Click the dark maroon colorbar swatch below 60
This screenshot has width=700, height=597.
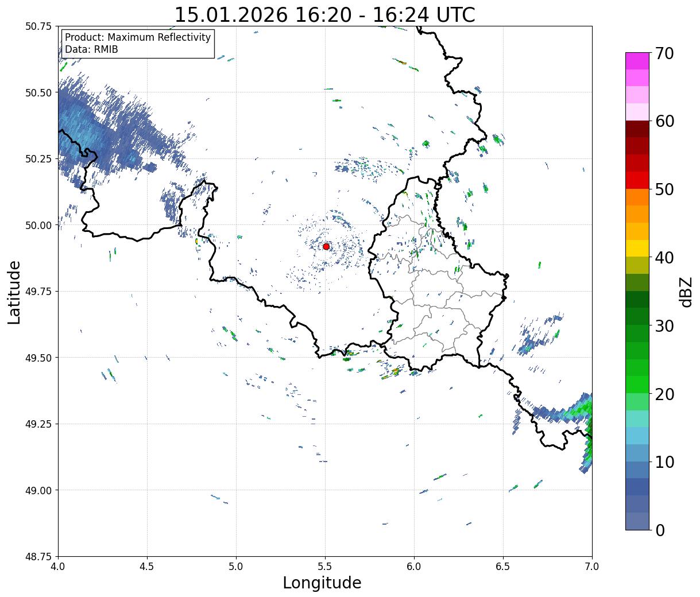[x=637, y=129]
